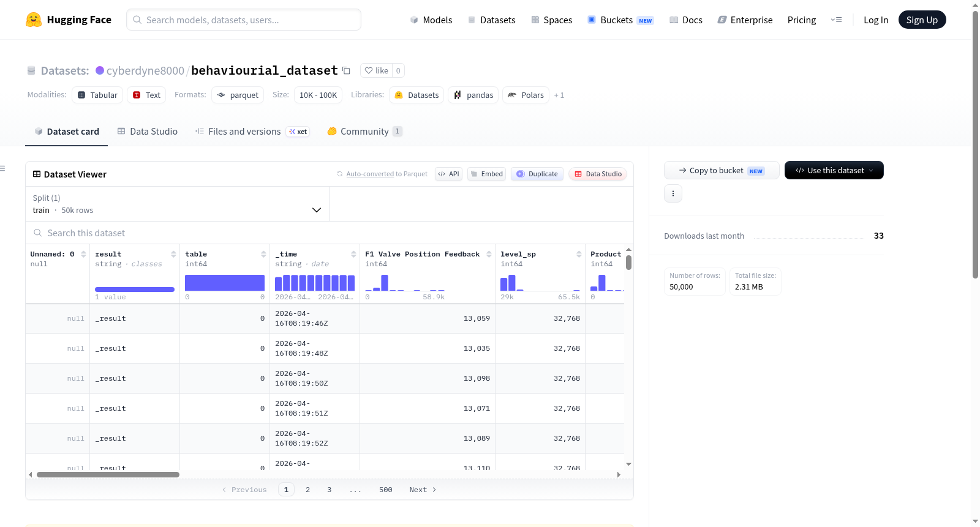Open the red Data Studio button in the viewer
Viewport: 980px width, 527px height.
coord(598,174)
